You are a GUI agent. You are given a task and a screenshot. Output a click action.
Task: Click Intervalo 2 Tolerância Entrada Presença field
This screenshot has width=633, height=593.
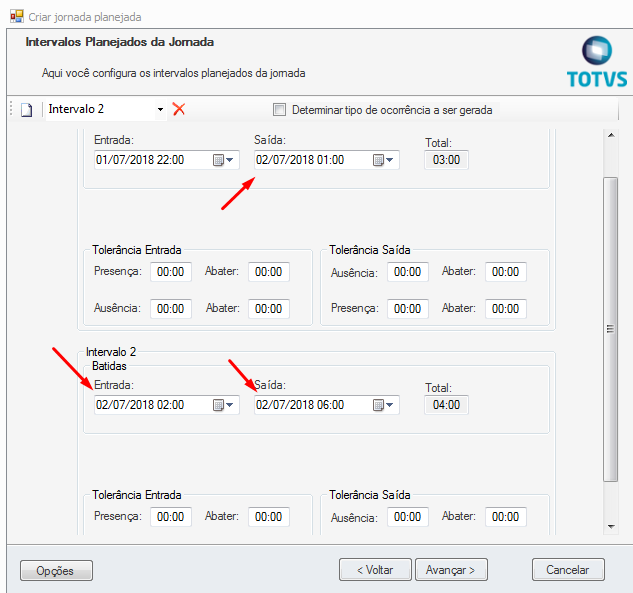[171, 517]
